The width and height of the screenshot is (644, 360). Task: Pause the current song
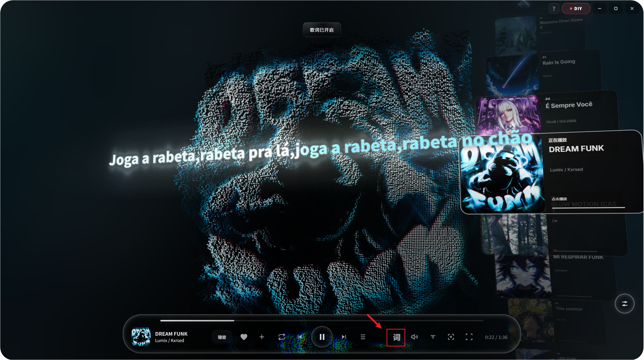[322, 337]
